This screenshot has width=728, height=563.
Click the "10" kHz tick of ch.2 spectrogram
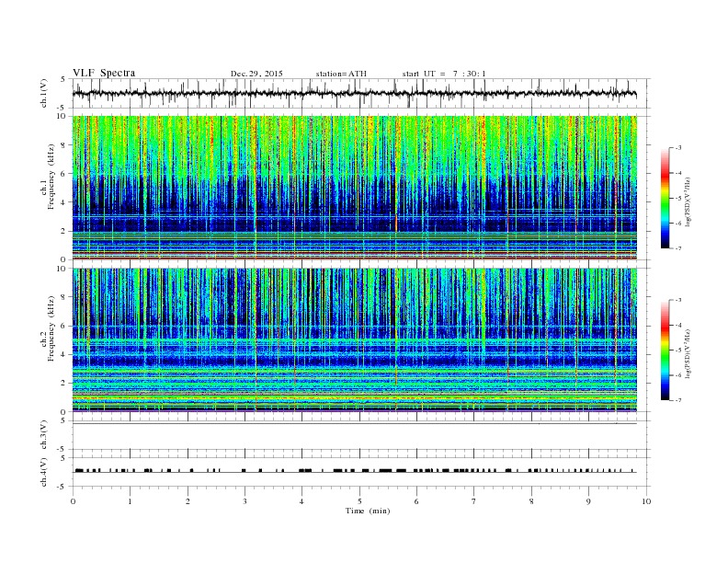click(62, 269)
